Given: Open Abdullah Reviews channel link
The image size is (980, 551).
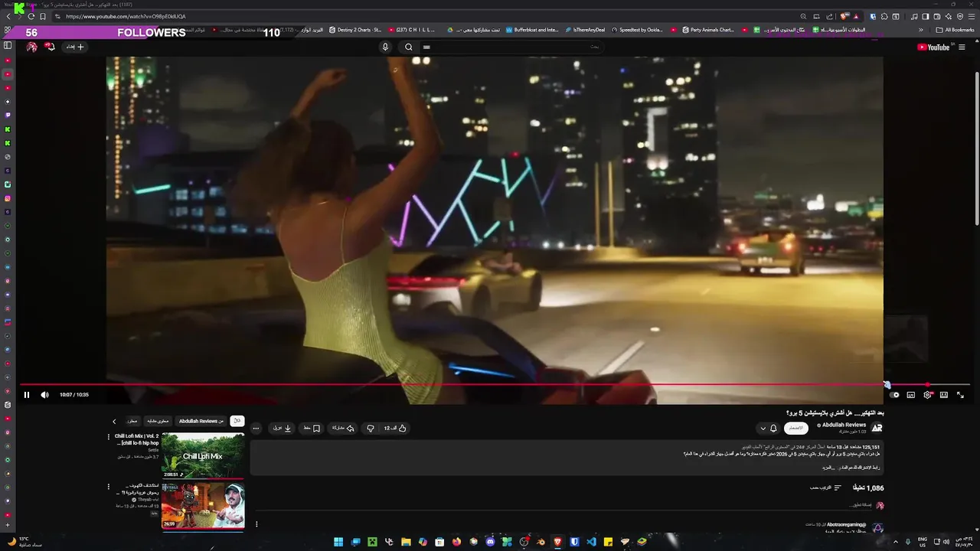Looking at the screenshot, I should [x=844, y=425].
